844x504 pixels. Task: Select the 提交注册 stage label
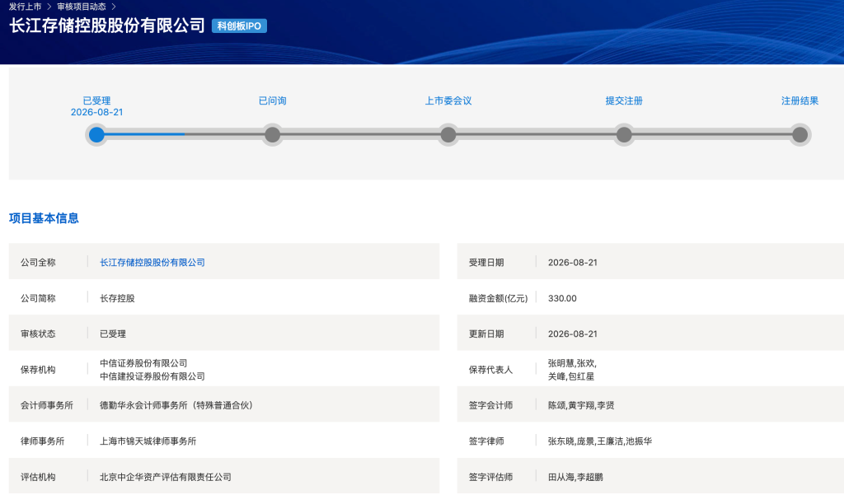tap(624, 100)
